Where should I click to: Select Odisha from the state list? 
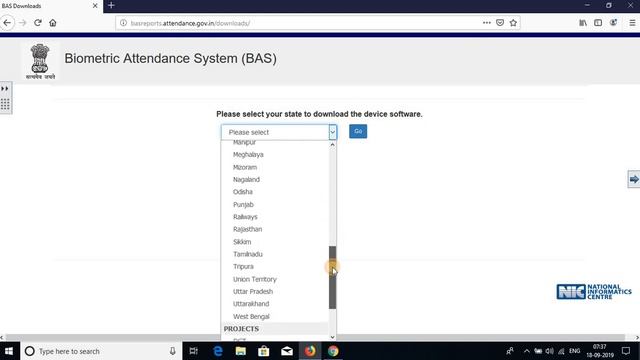click(243, 192)
